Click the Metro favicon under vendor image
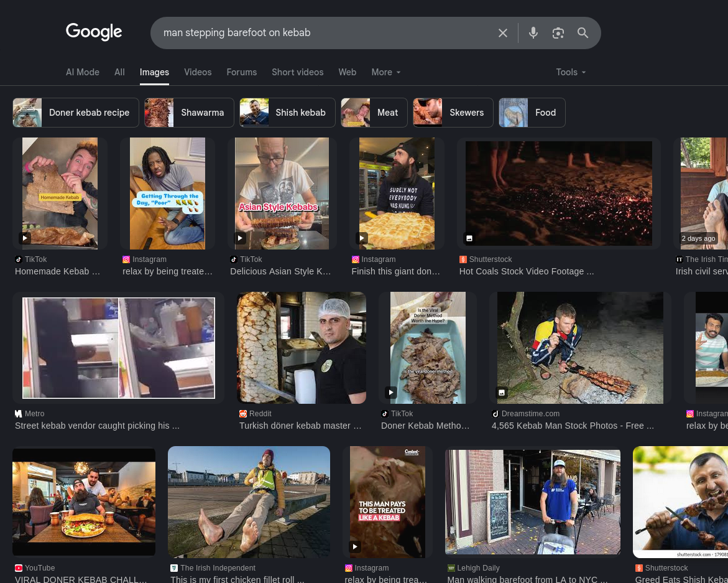Screen dimensions: 728x583 [x=19, y=414]
